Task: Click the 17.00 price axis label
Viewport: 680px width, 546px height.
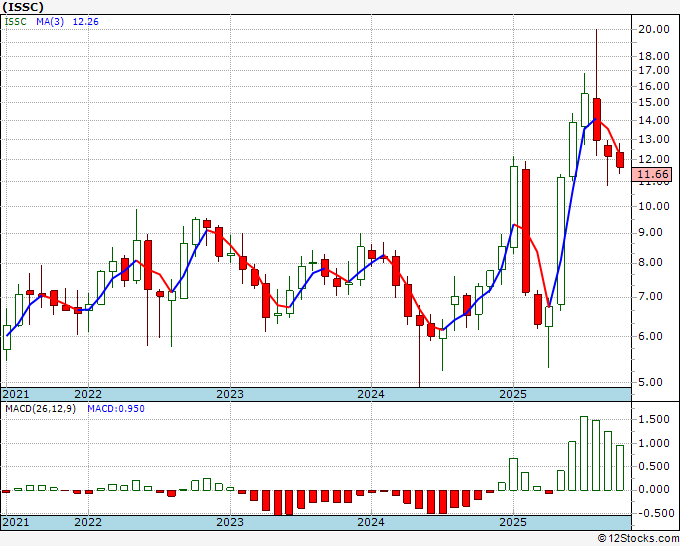Action: click(654, 70)
